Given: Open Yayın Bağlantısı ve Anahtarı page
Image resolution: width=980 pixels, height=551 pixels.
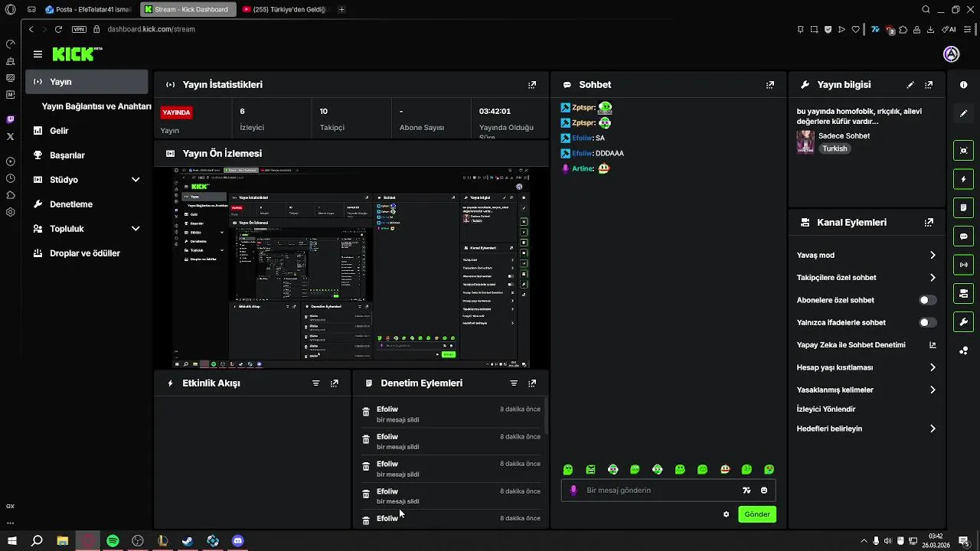Looking at the screenshot, I should [96, 106].
